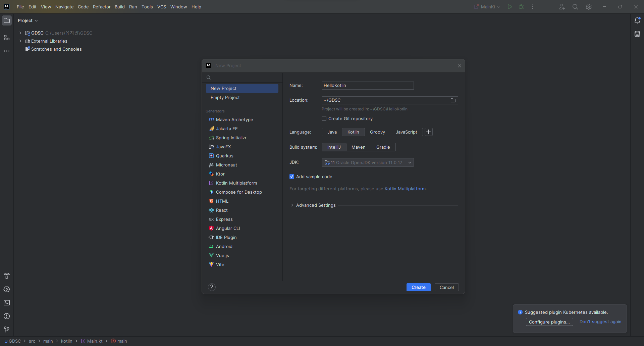Expand Advanced Settings section
The width and height of the screenshot is (644, 346).
pos(292,205)
